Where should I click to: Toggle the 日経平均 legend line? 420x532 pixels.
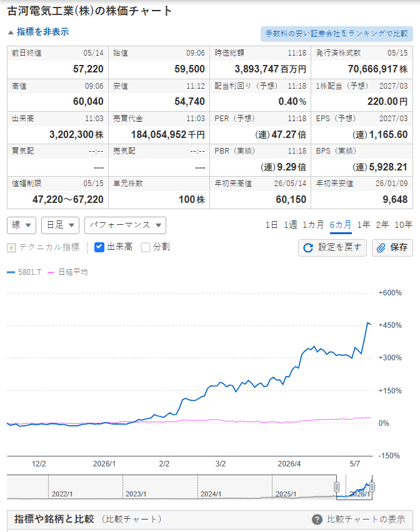click(x=68, y=272)
